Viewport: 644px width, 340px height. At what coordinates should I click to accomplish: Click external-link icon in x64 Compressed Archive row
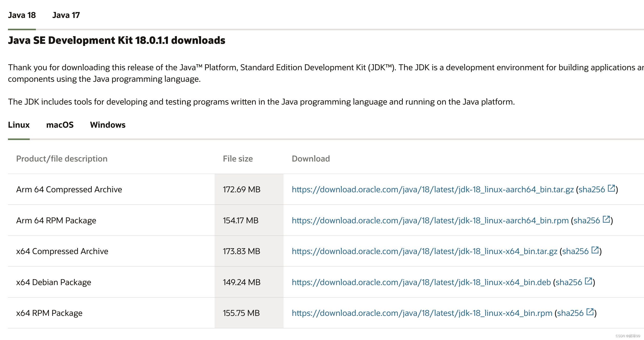coord(595,250)
